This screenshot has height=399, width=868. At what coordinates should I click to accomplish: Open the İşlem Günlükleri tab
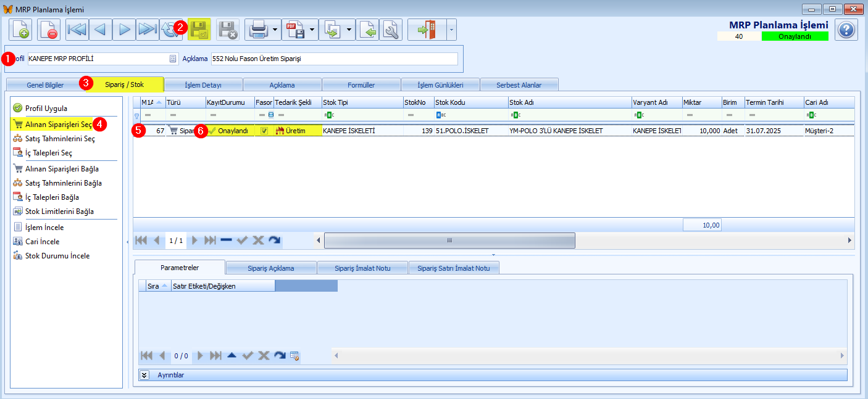click(440, 84)
